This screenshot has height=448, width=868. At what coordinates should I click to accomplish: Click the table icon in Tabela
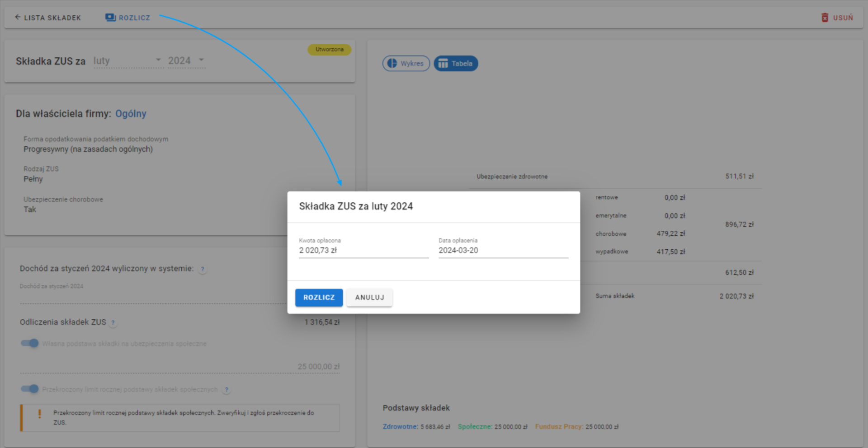(443, 64)
